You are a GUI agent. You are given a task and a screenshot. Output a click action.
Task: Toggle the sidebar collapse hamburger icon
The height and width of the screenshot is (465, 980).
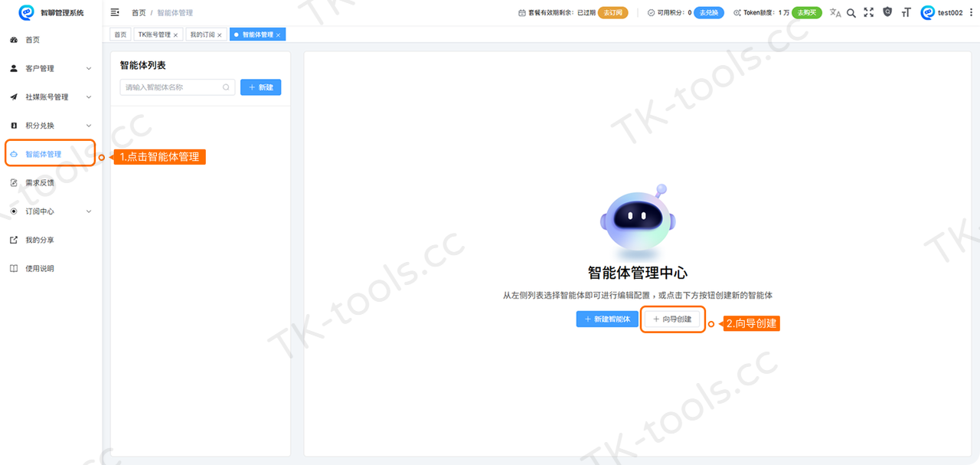click(115, 12)
